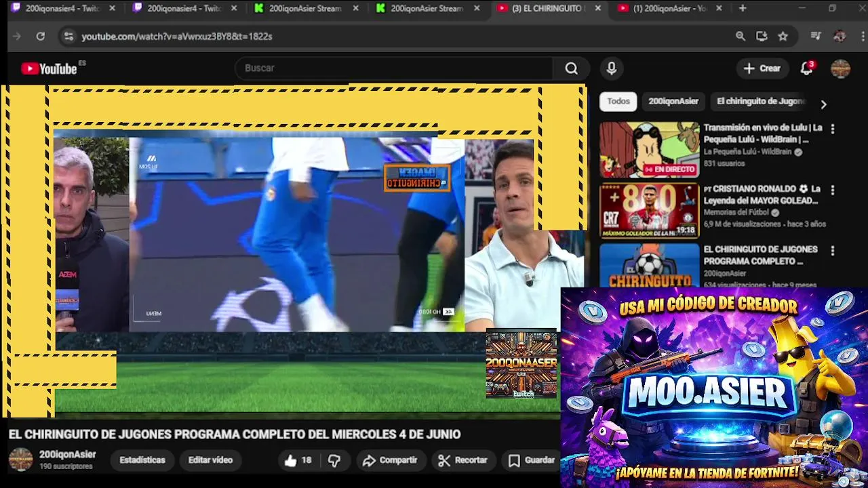Screen dimensions: 868x488
Task: Dislike the video with thumbs down
Action: 334,460
